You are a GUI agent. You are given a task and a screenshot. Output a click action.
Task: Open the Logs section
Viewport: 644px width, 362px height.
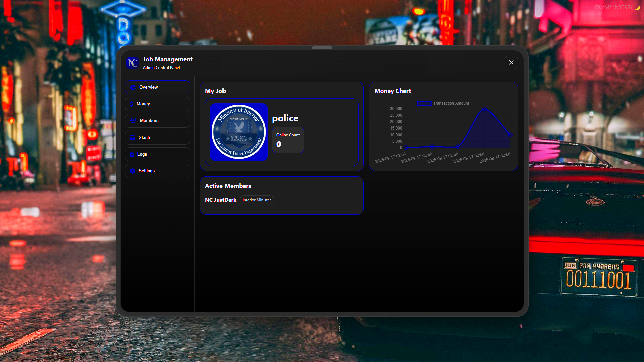[157, 154]
